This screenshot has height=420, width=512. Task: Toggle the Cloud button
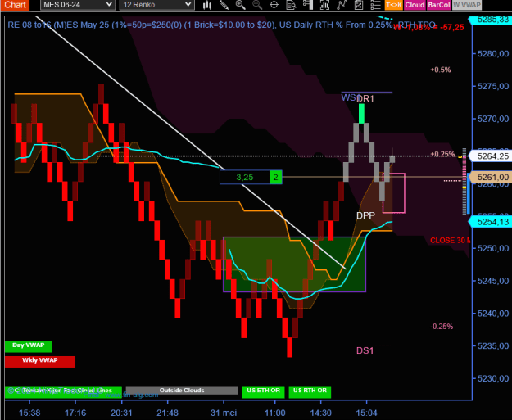415,5
